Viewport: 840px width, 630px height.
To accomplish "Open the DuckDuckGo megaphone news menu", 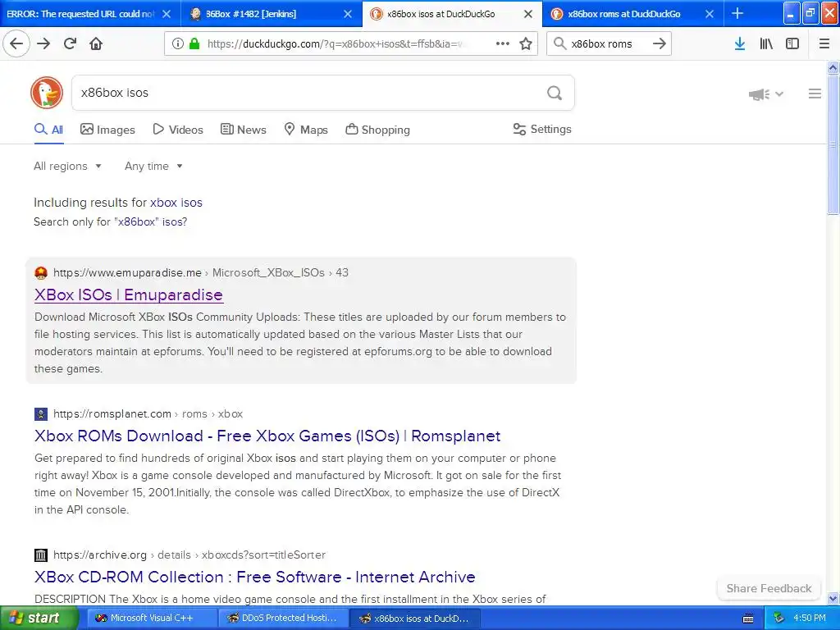I will [x=765, y=94].
